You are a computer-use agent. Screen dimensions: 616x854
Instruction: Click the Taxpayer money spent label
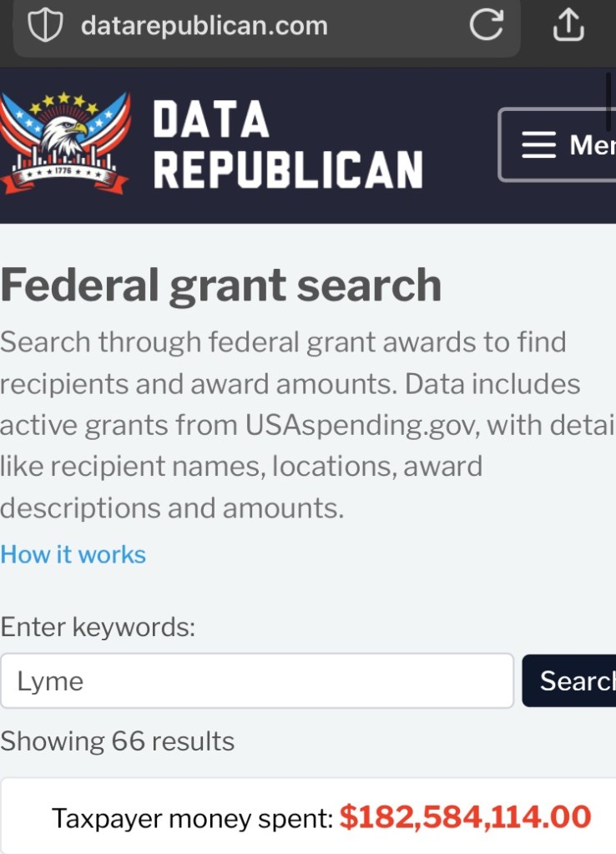tap(192, 818)
